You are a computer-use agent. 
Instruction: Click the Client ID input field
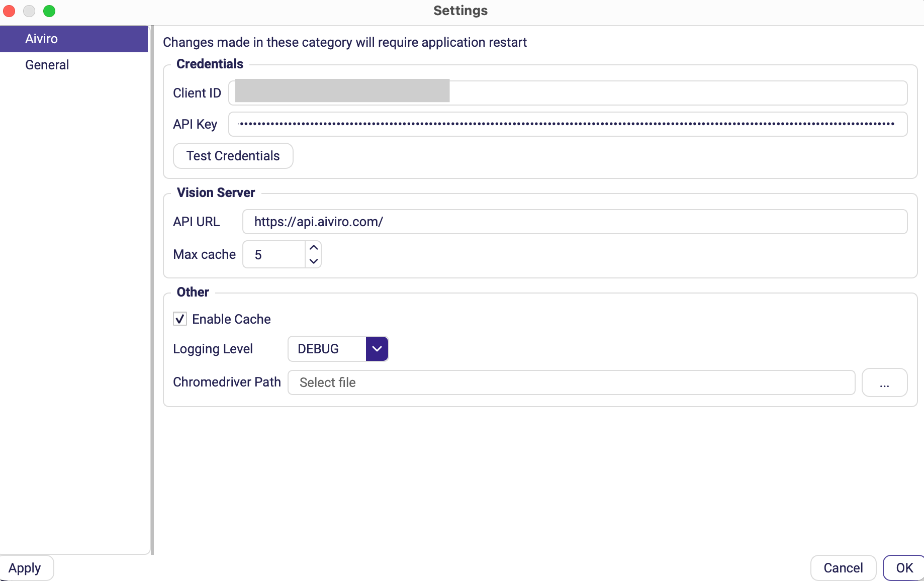(x=568, y=93)
